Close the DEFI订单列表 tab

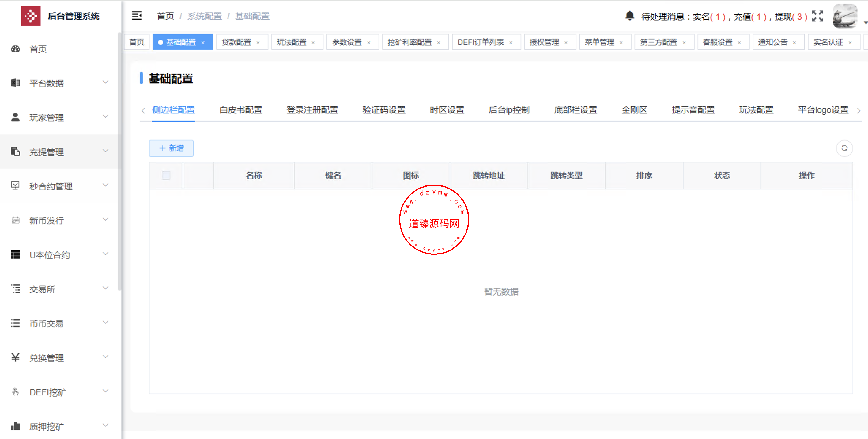pyautogui.click(x=511, y=43)
